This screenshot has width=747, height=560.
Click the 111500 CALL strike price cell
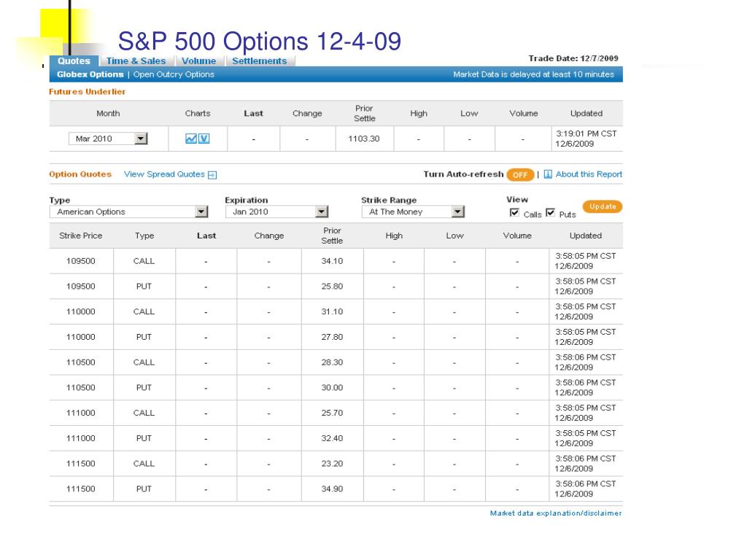coord(81,463)
